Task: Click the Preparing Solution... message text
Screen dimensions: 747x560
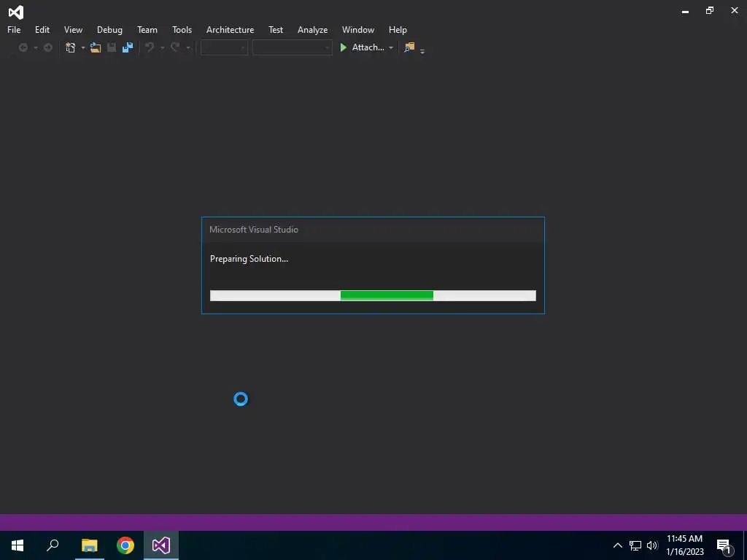Action: point(249,259)
